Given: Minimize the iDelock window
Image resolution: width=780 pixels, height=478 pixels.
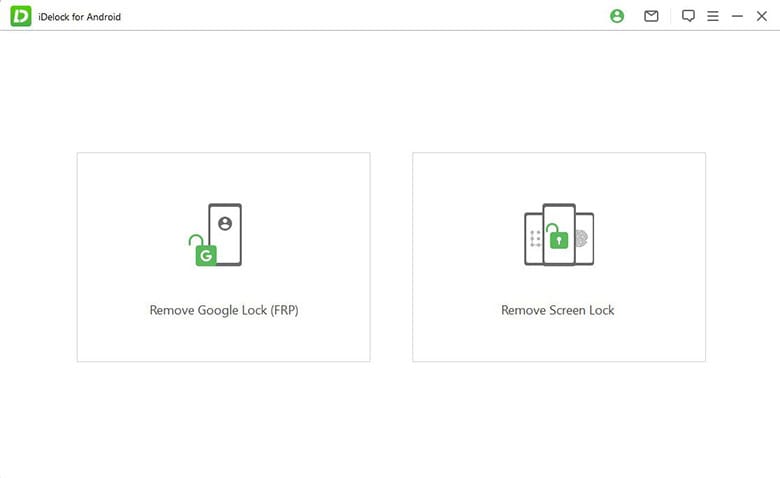Looking at the screenshot, I should point(737,16).
